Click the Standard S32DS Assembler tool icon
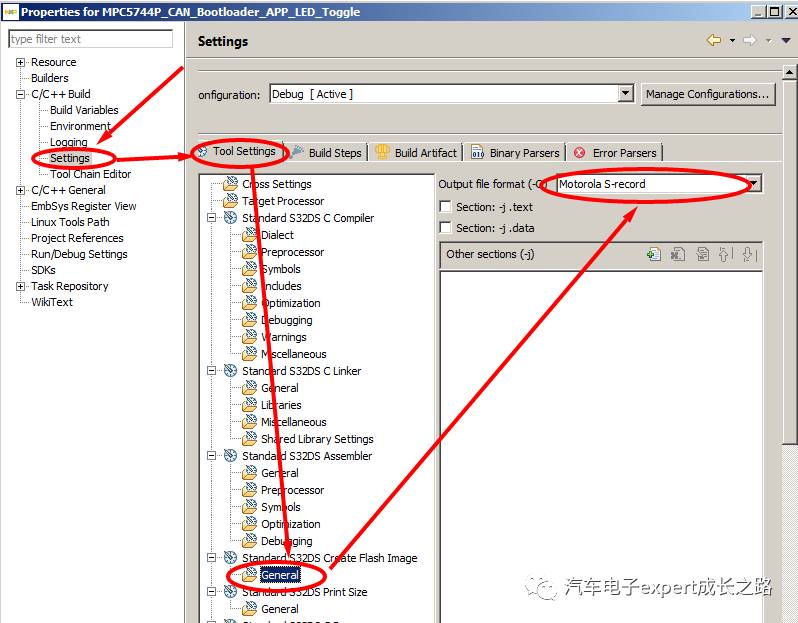 coord(231,456)
